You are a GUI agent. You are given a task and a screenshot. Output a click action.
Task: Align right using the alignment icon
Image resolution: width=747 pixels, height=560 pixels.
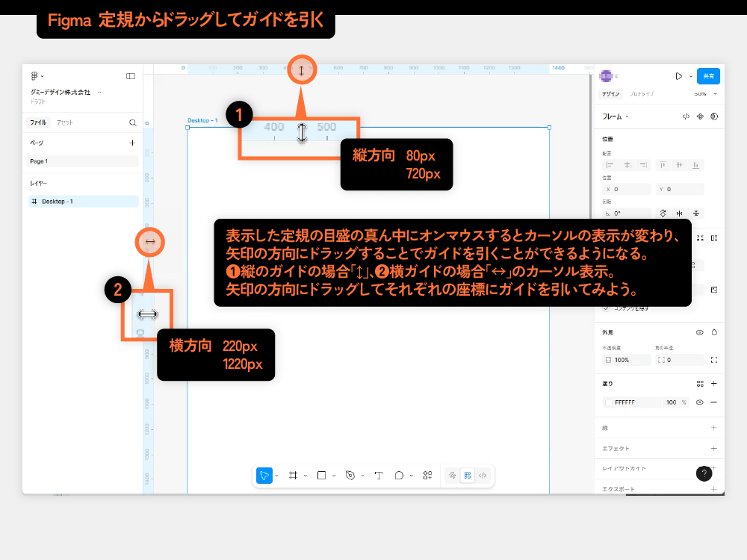pos(644,165)
